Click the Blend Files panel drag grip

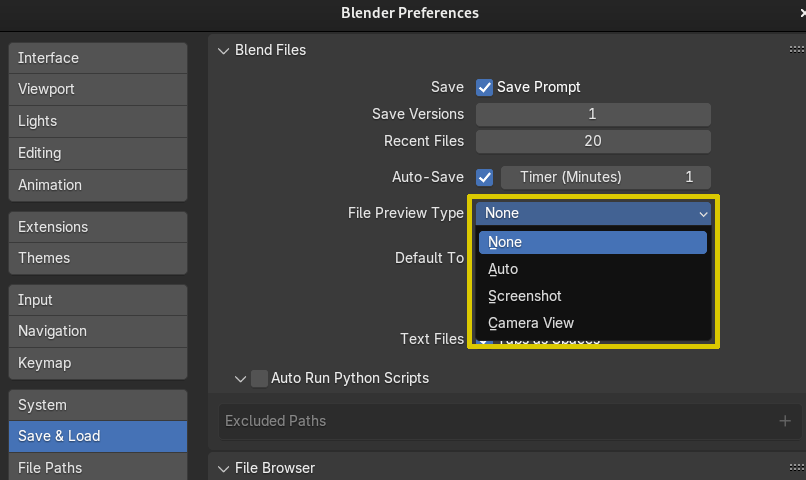(x=797, y=49)
